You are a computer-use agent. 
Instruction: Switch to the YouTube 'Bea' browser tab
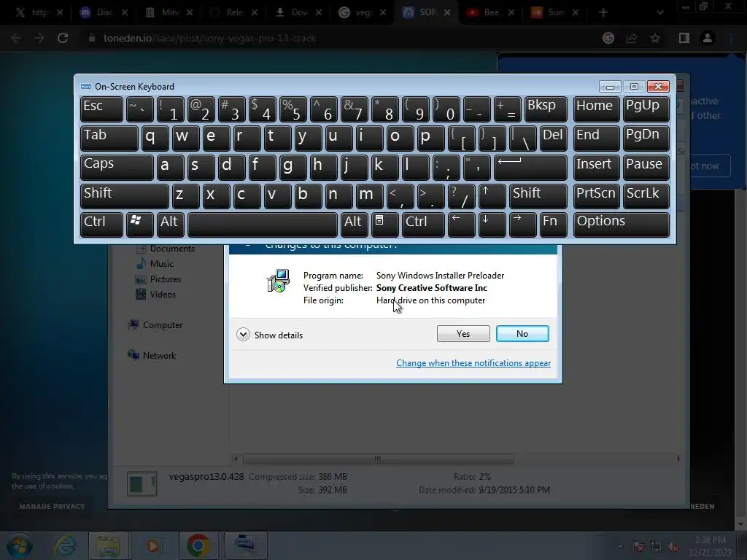tap(491, 12)
